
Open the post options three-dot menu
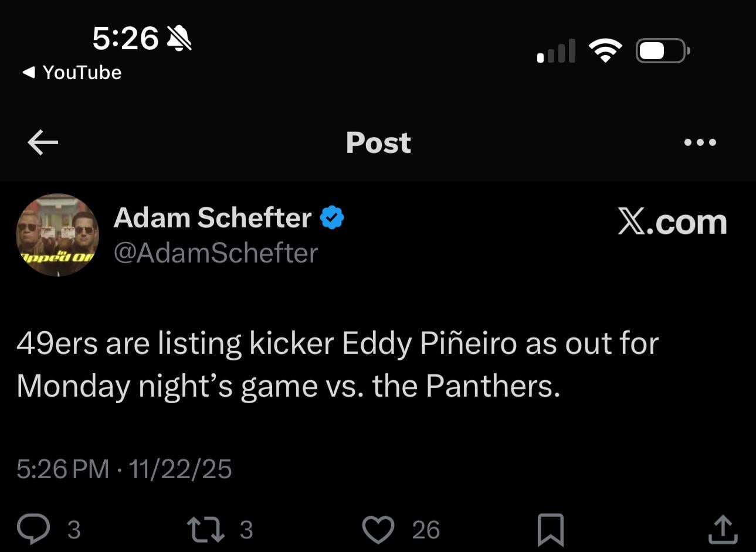point(700,142)
